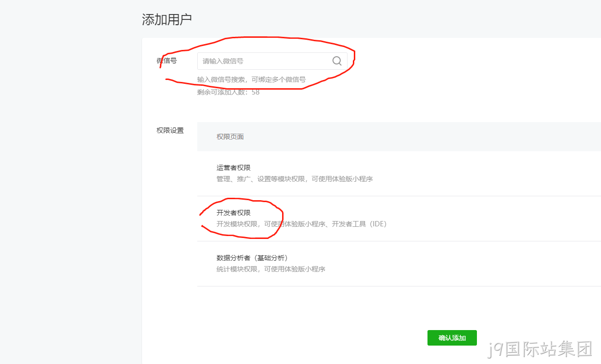This screenshot has width=601, height=364.
Task: Click the search magnifier icon in WeChat ID field
Action: coord(337,61)
